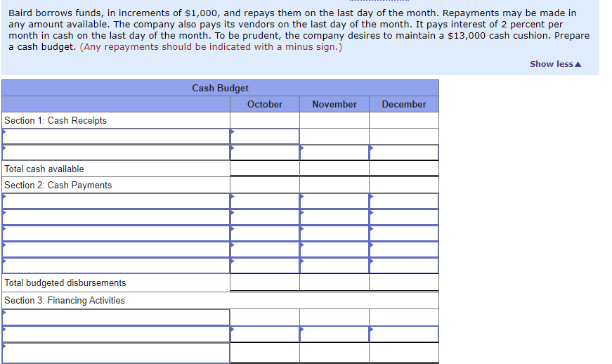Collapse the instructions with Show less
This screenshot has width=612, height=364.
coord(555,64)
